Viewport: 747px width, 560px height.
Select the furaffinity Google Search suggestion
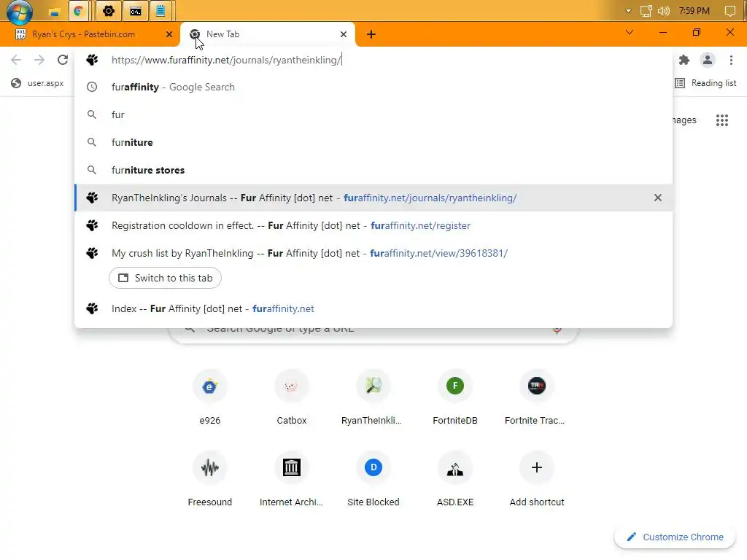[x=373, y=87]
